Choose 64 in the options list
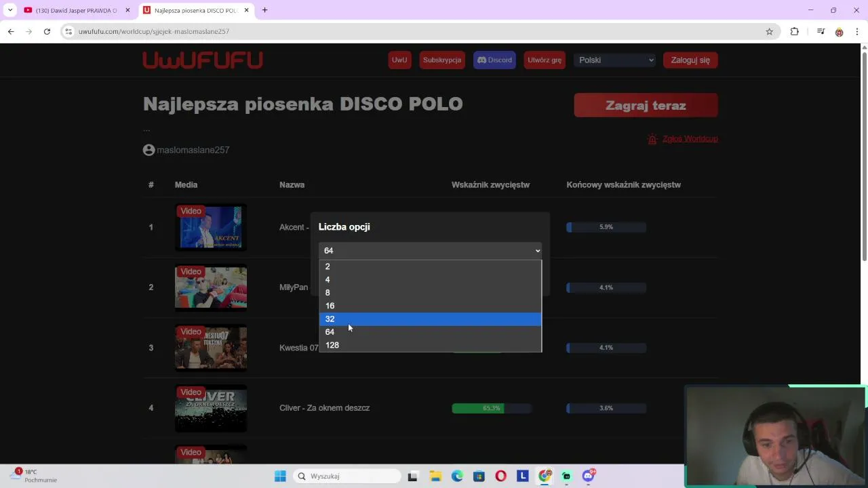 (431, 332)
